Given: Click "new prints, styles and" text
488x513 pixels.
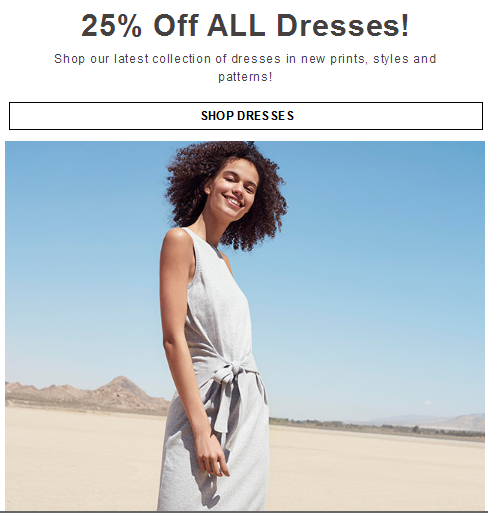Looking at the screenshot, I should click(x=369, y=59).
